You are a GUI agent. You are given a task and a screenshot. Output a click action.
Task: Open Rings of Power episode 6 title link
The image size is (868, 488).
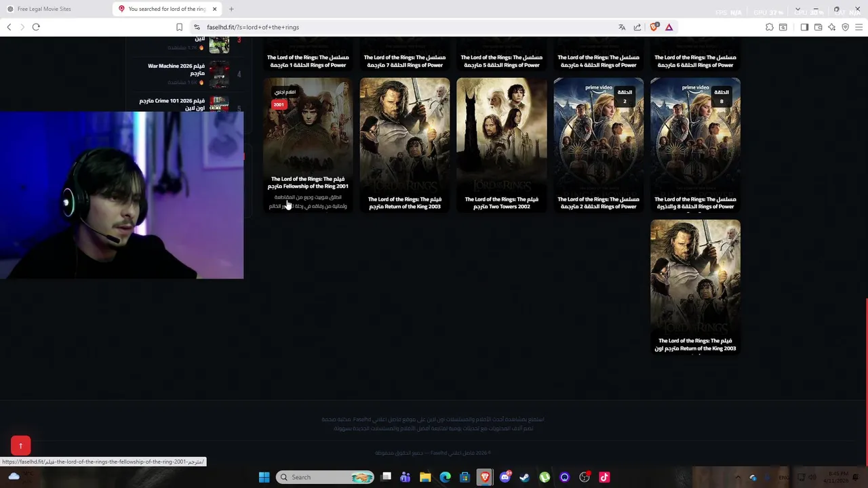[x=696, y=61]
